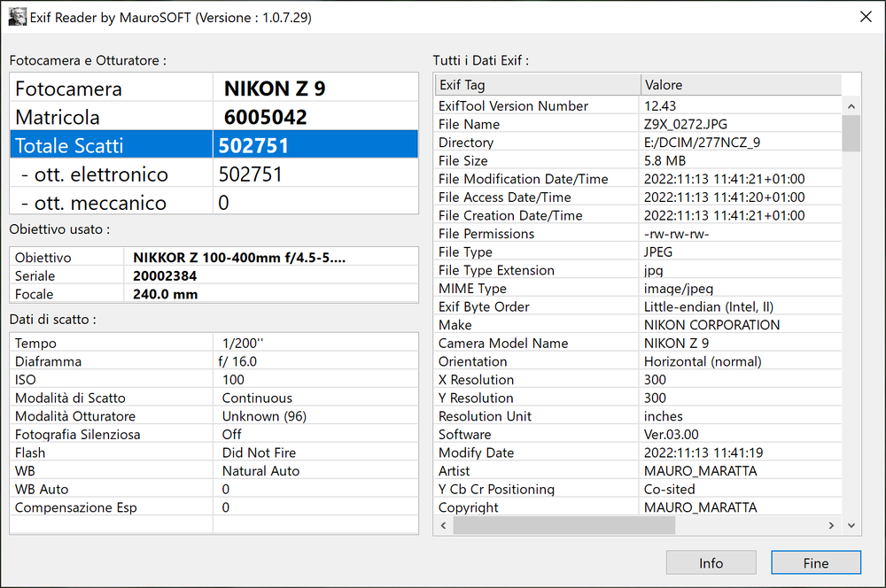Select the Seriale row

214,275
